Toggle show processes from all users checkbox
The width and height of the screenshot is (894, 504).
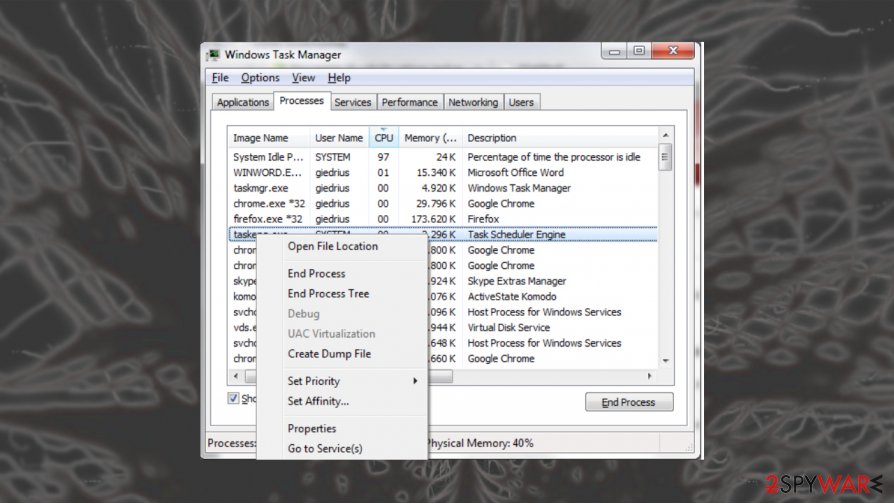233,398
